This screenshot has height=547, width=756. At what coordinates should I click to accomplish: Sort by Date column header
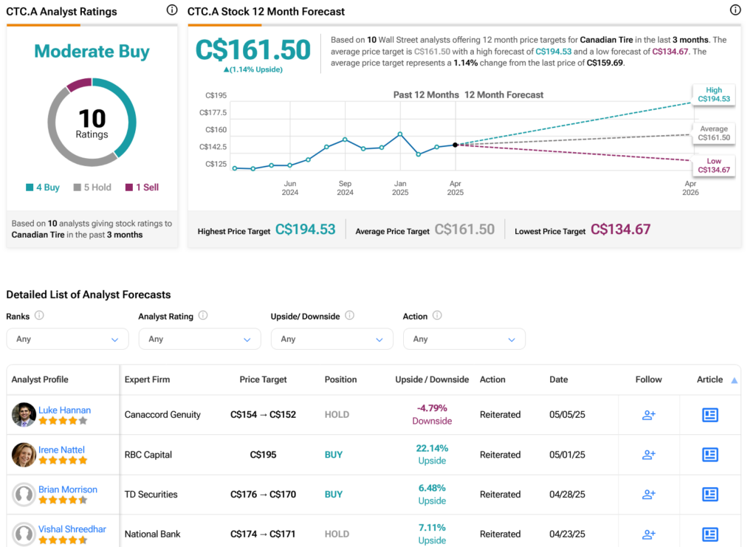[x=558, y=379]
